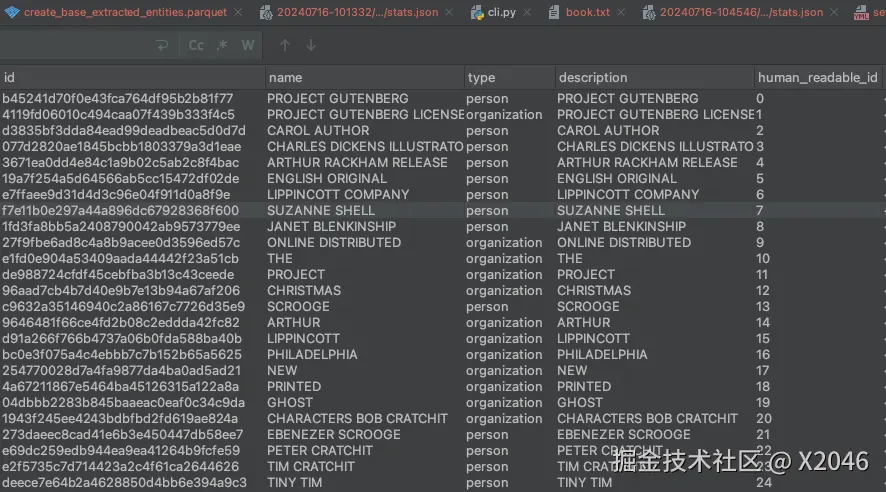Select name cell TIM CRATCHIT
886x492 pixels.
click(x=311, y=467)
